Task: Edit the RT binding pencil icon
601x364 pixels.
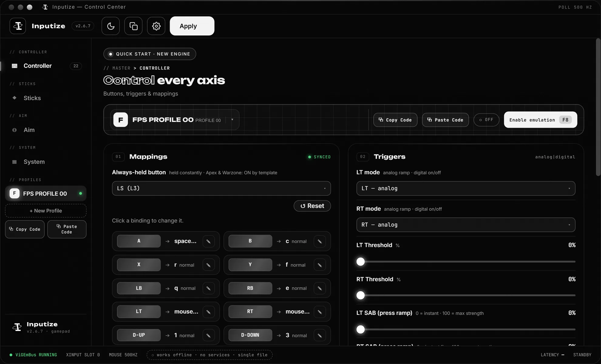Action: pos(320,312)
